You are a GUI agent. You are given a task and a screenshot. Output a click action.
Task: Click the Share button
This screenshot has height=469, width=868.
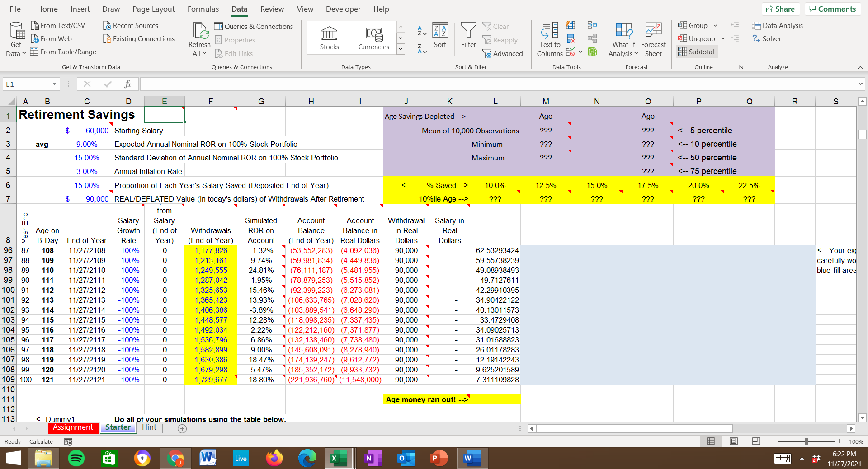[780, 9]
